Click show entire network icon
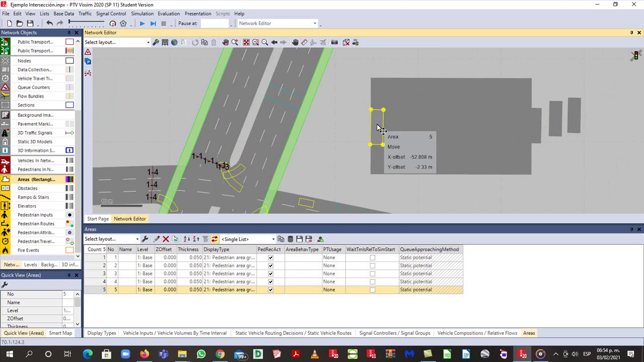 click(246, 42)
